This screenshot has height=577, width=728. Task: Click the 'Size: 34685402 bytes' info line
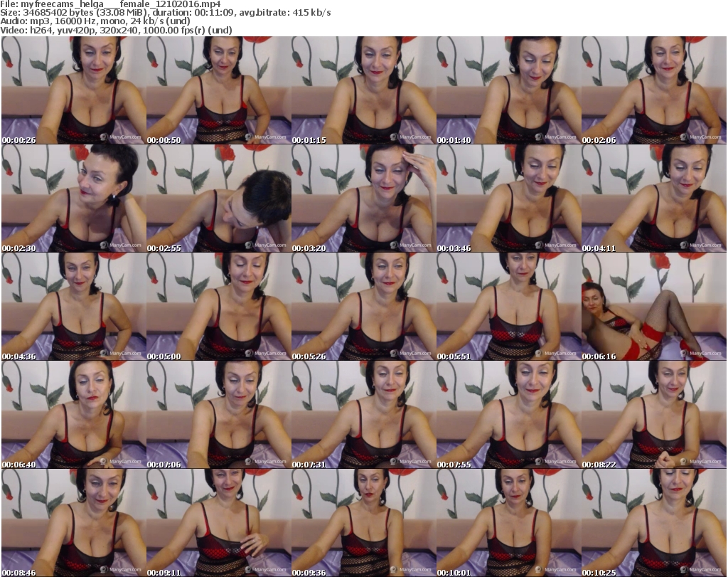[x=165, y=13]
